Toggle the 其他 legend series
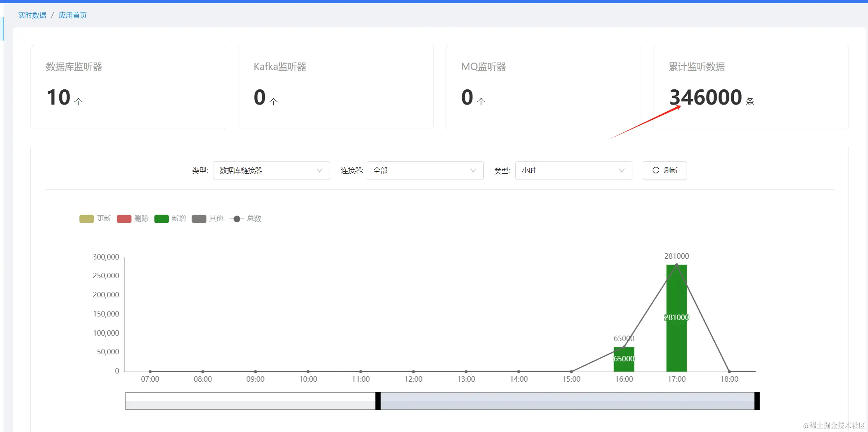This screenshot has width=868, height=432. click(x=199, y=219)
